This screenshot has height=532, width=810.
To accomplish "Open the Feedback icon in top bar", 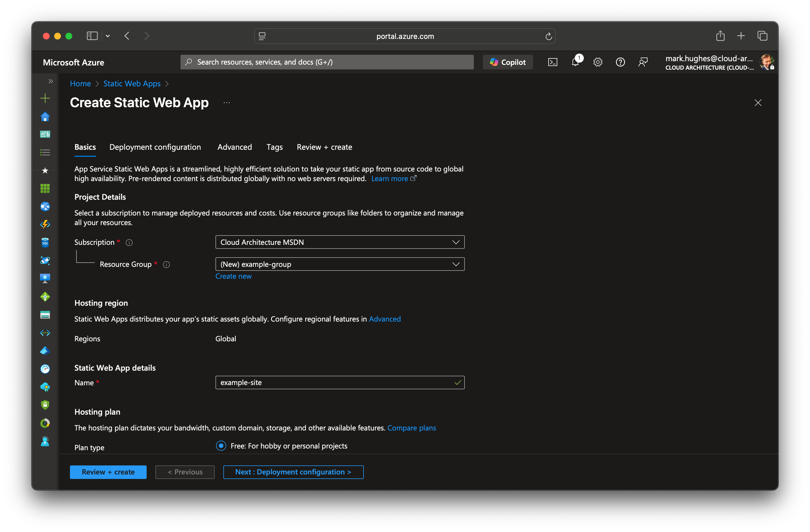I will click(643, 62).
